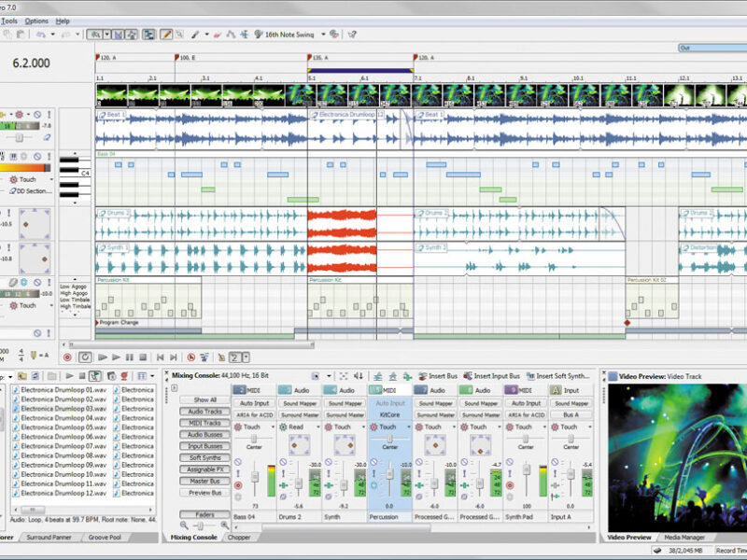This screenshot has height=560, width=747.
Task: Arm record on Synth Pad channel
Action: pyautogui.click(x=510, y=485)
